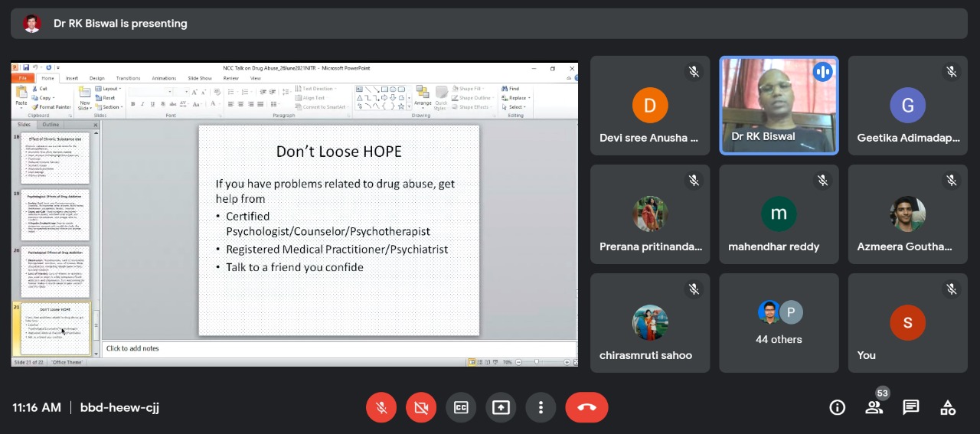Click the New Slide icon in ribbon
This screenshot has height=434, width=980.
pos(84,98)
